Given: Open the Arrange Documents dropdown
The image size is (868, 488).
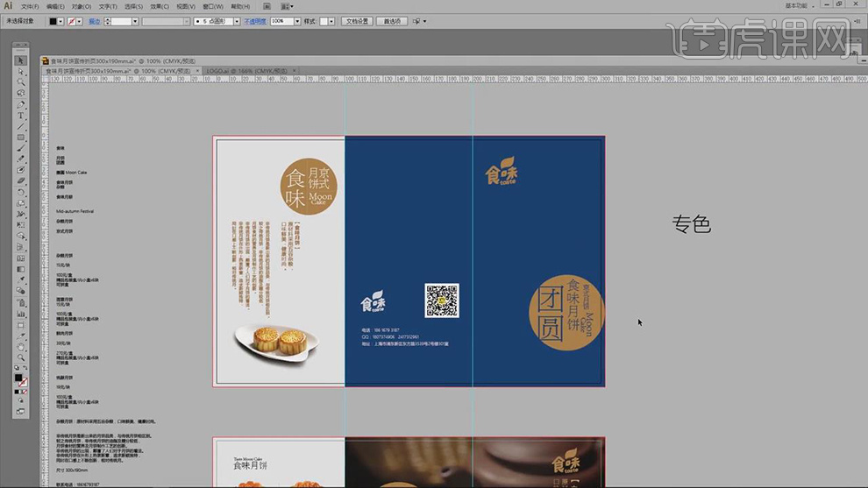Looking at the screenshot, I should [x=287, y=7].
